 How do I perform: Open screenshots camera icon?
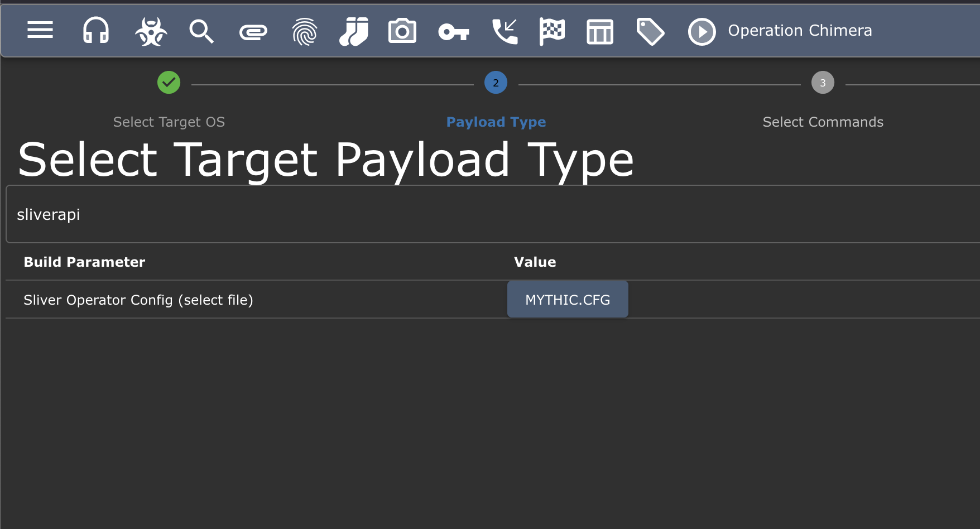coord(402,31)
